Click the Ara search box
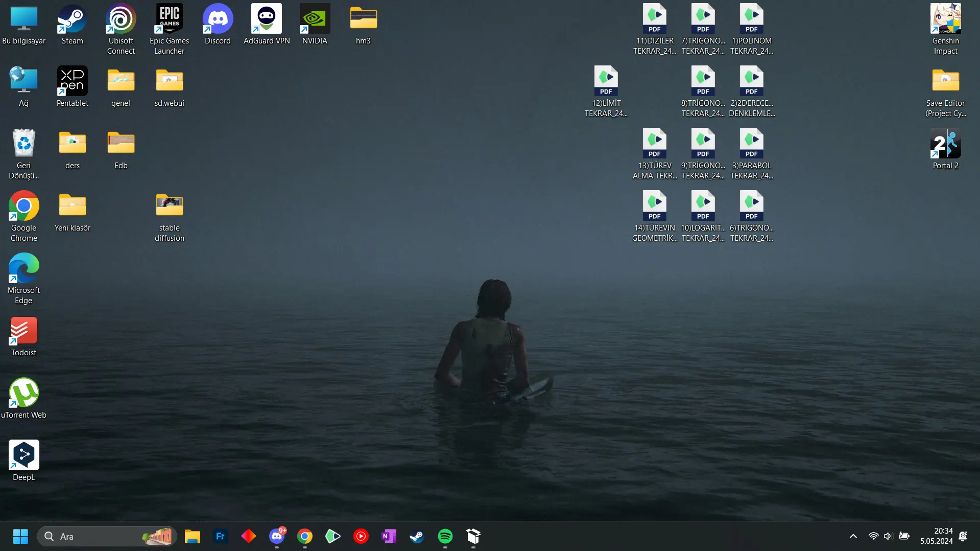This screenshot has height=551, width=980. click(107, 536)
